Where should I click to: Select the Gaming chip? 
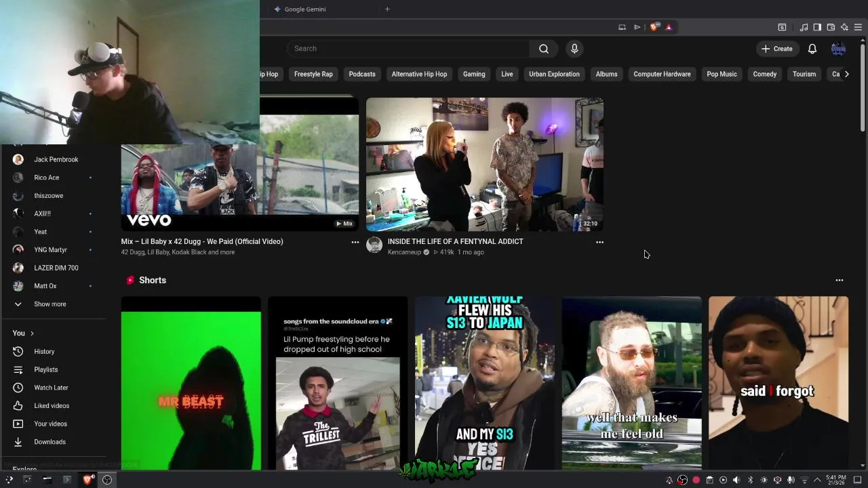(474, 74)
